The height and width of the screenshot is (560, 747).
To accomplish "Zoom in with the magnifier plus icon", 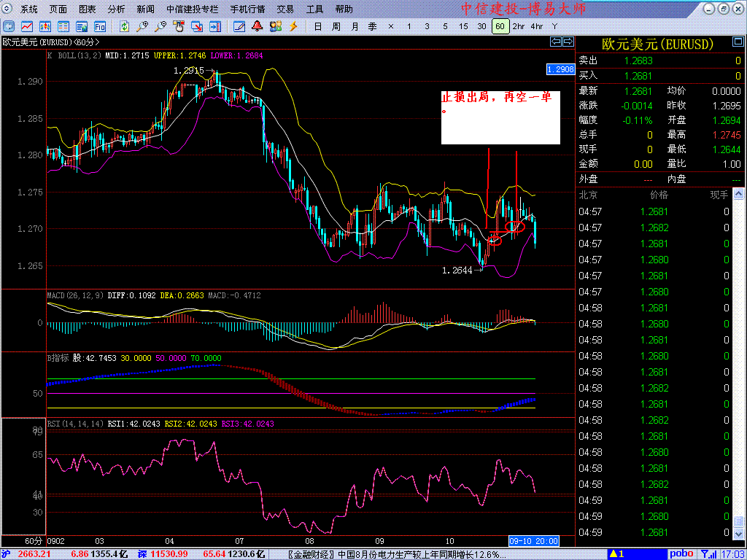I will click(142, 26).
